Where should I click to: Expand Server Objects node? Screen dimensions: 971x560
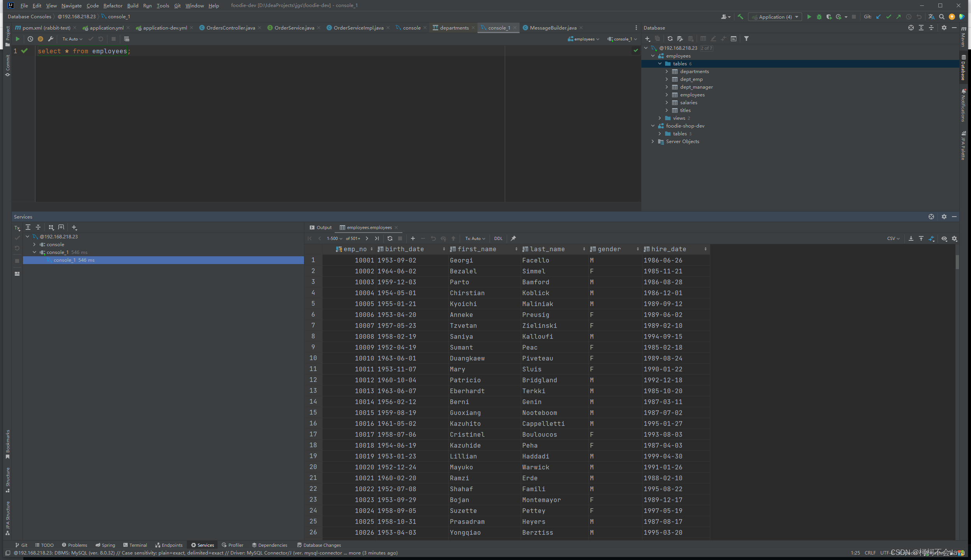653,142
